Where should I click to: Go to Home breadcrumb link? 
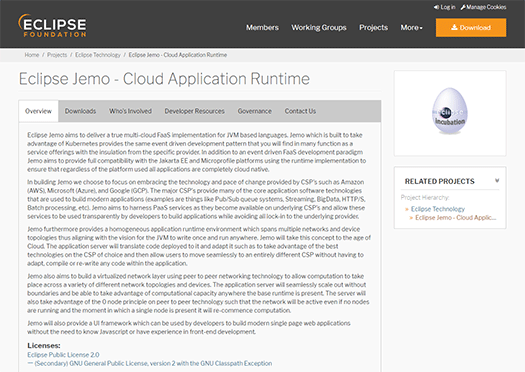(32, 55)
